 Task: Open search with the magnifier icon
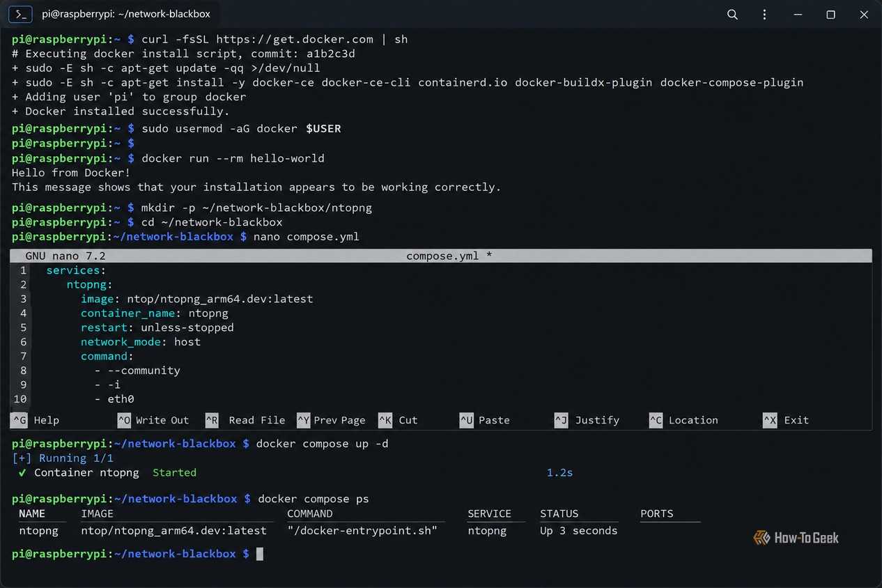pyautogui.click(x=732, y=14)
